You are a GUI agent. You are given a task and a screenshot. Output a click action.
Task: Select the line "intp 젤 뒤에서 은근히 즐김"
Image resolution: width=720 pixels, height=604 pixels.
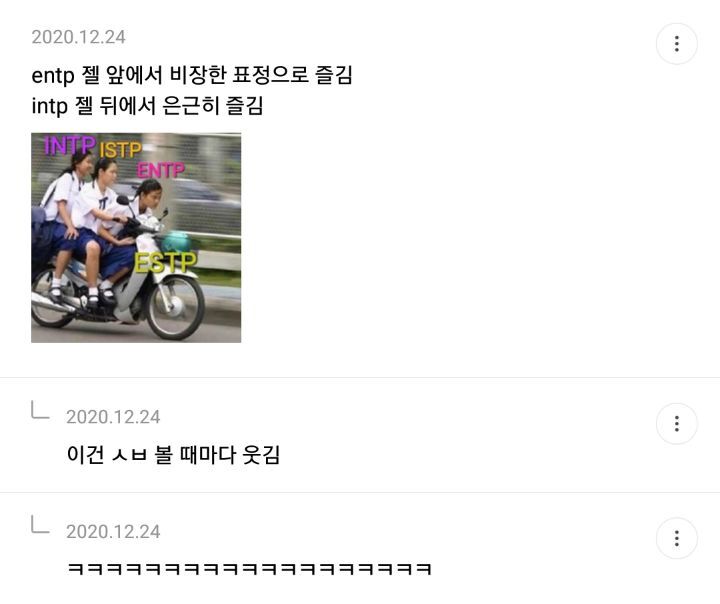(147, 106)
